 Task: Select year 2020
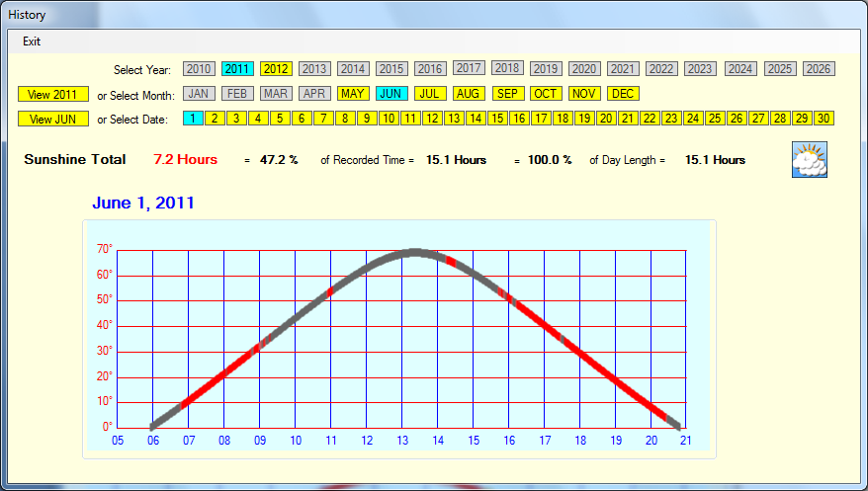(584, 68)
